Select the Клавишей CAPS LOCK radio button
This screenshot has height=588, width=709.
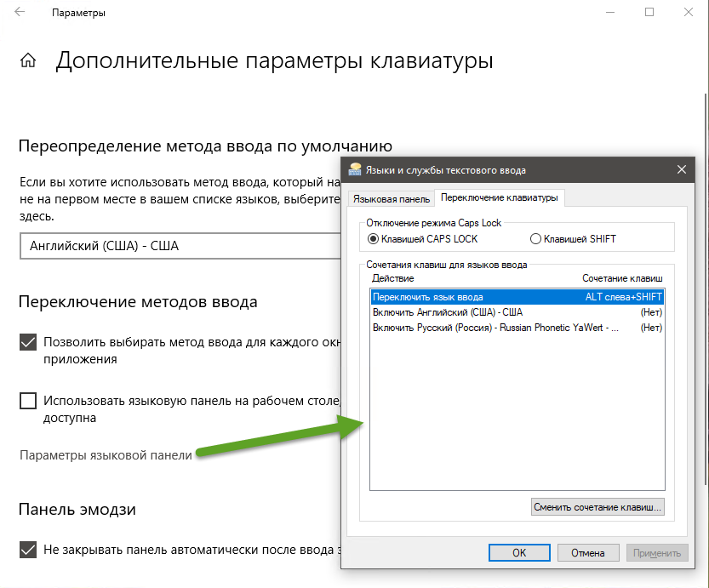pos(374,239)
